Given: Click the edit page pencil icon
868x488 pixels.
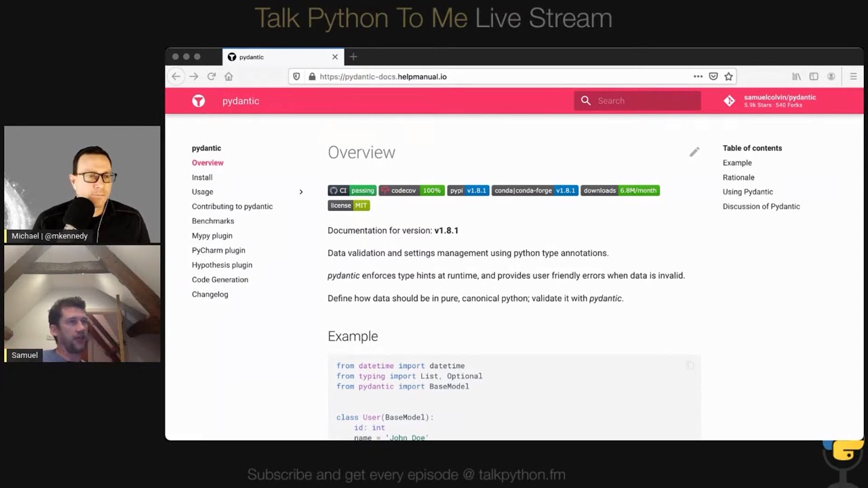Looking at the screenshot, I should [694, 152].
